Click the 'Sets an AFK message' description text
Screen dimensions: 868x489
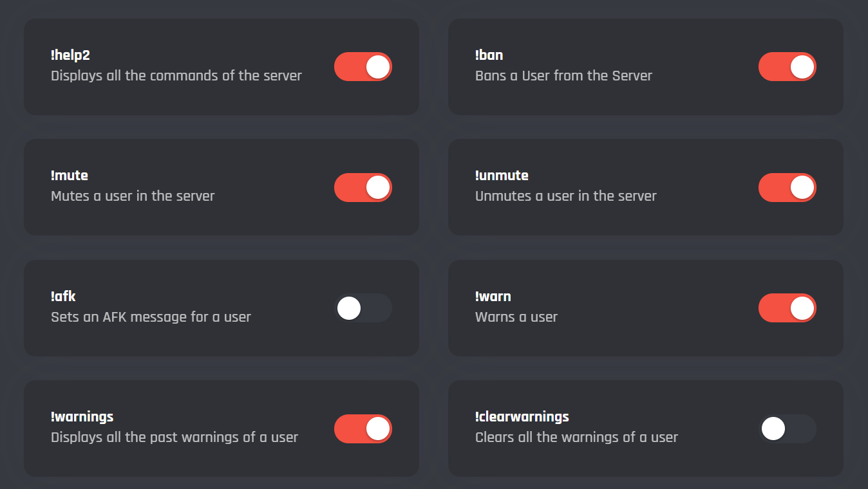tap(151, 317)
